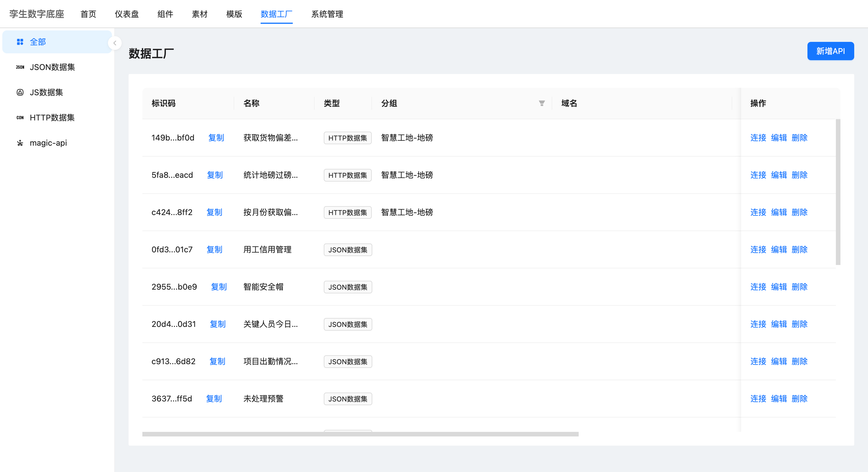Viewport: 868px width, 472px height.
Task: Copy the identifier 5fa8...eacd
Action: pyautogui.click(x=215, y=175)
